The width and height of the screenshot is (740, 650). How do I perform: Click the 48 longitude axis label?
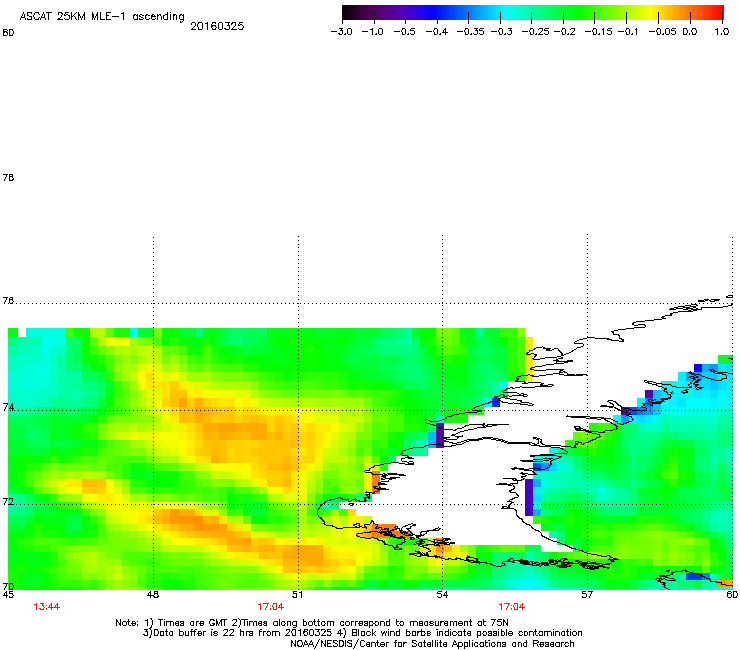tap(152, 595)
